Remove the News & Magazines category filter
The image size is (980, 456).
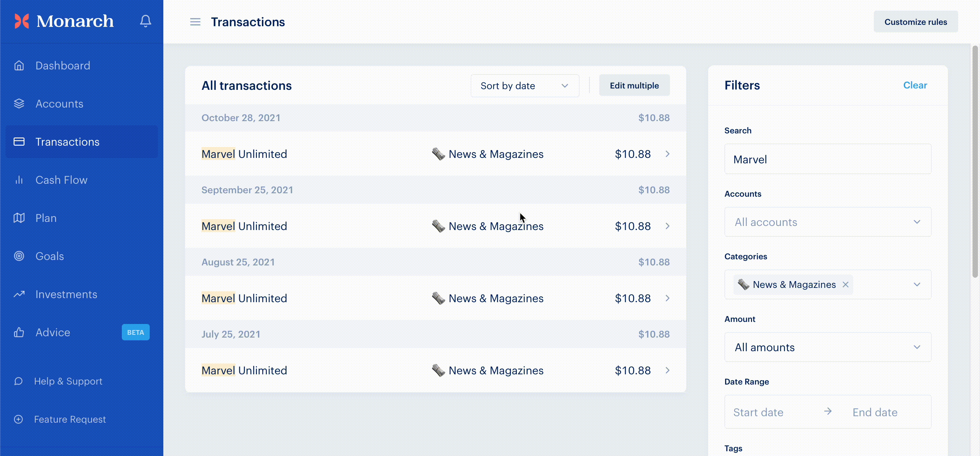(845, 284)
